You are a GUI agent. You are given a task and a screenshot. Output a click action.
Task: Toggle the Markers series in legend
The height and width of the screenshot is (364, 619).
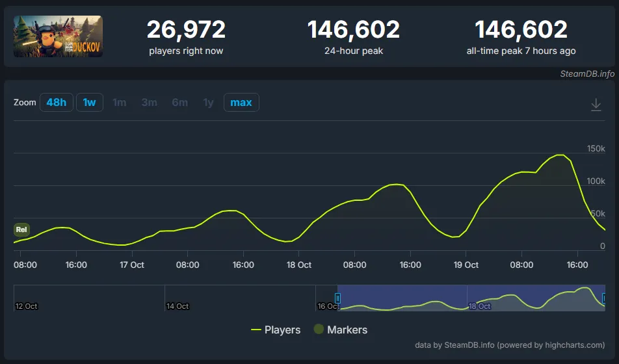point(340,330)
